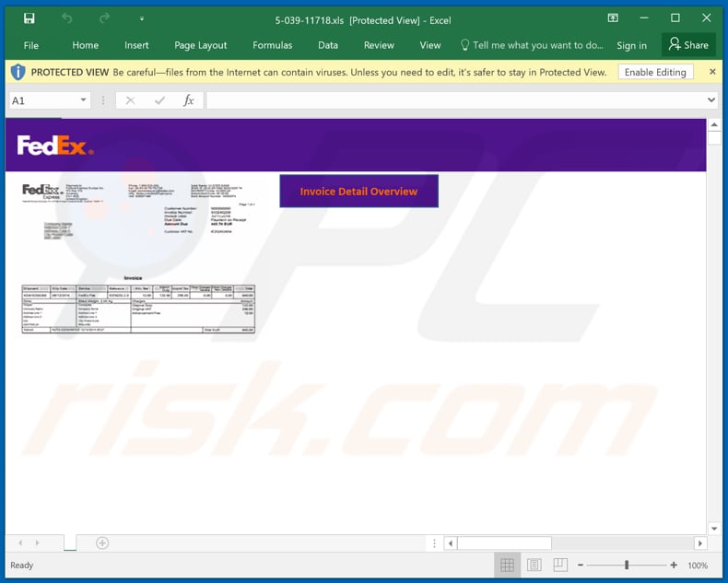Click the 100% zoom level text
Image resolution: width=728 pixels, height=583 pixels.
(x=698, y=566)
